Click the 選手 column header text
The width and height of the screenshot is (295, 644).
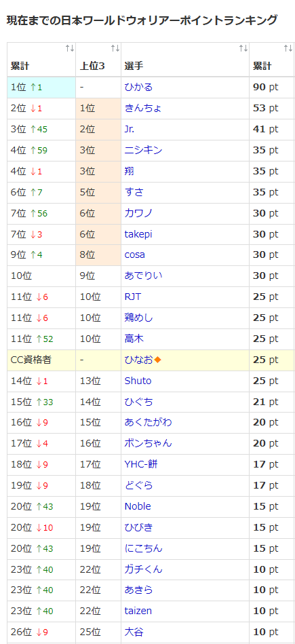coord(134,66)
